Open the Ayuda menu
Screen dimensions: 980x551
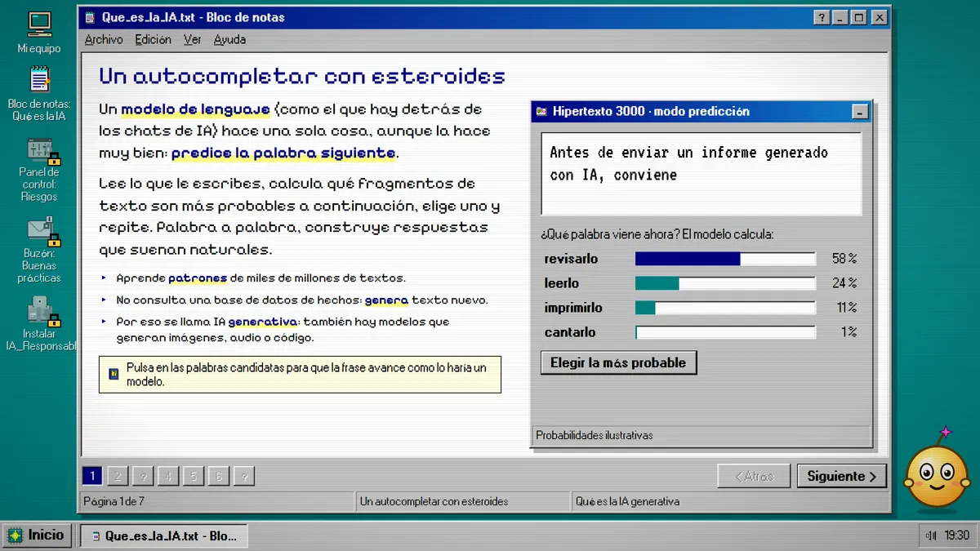click(229, 39)
